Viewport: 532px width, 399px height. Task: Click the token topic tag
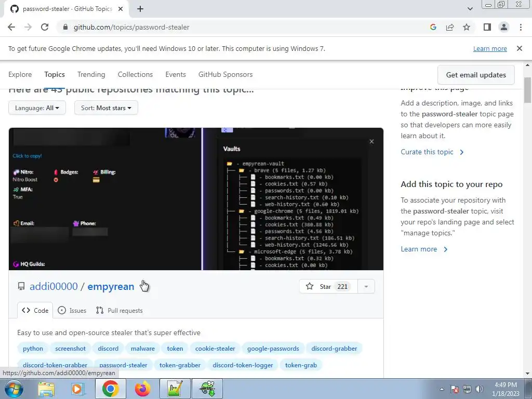175,349
